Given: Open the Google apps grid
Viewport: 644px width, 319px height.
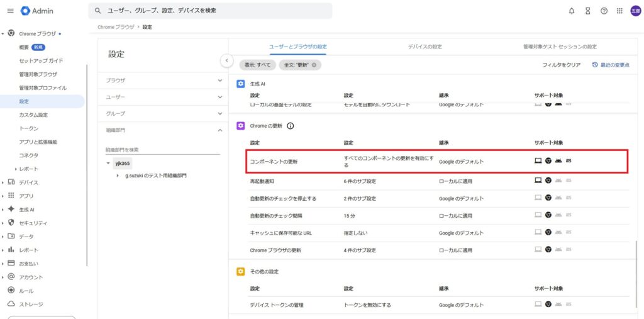Looking at the screenshot, I should point(619,11).
